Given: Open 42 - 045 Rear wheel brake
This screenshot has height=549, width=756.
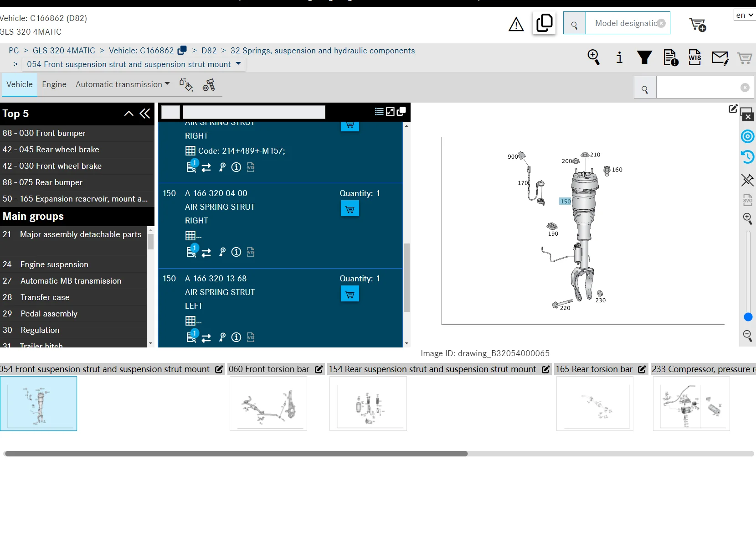Looking at the screenshot, I should (x=77, y=150).
